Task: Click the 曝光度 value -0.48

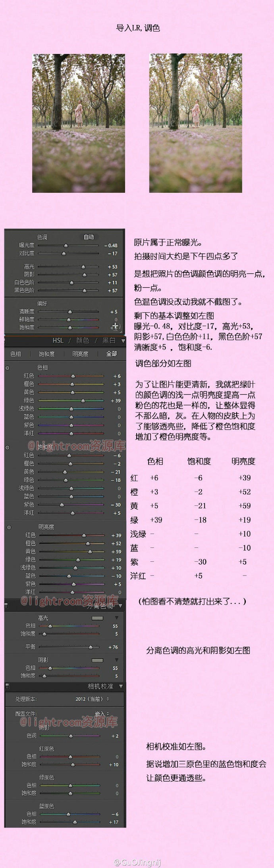Action: coord(111,246)
